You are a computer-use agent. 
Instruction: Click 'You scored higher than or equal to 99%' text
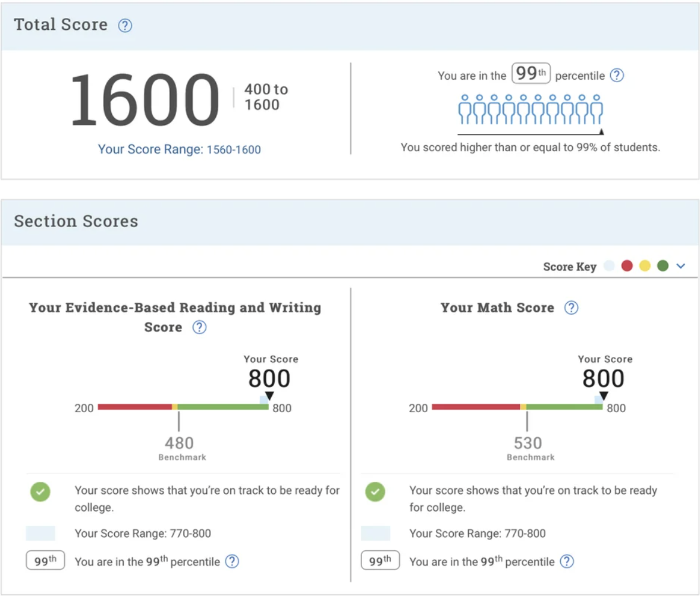[x=530, y=148]
